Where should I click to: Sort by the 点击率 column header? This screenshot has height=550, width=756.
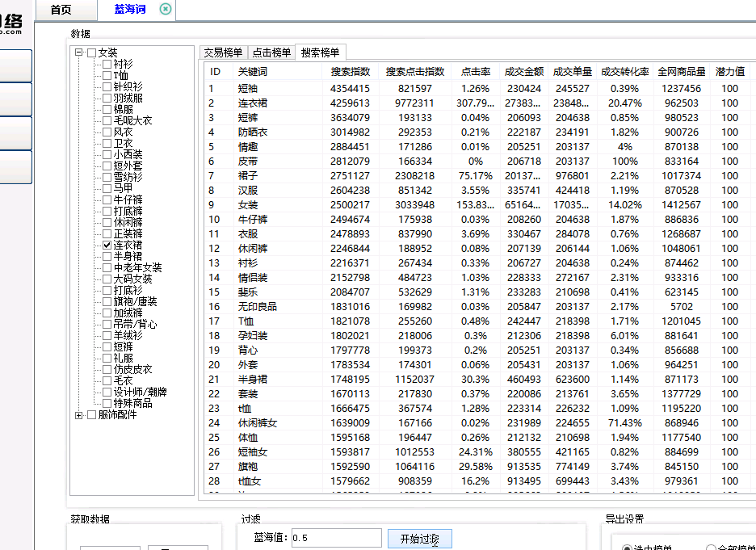(x=476, y=72)
